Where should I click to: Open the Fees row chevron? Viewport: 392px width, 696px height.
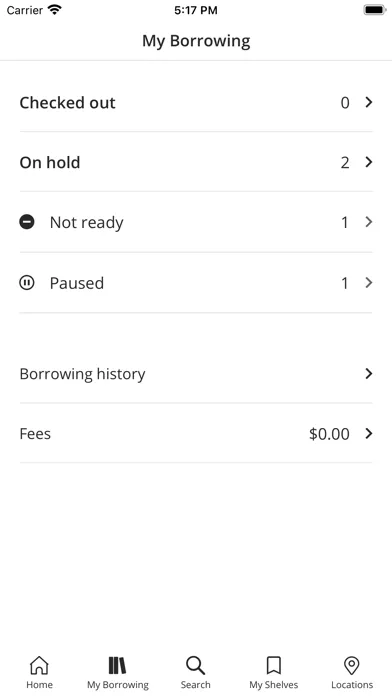pyautogui.click(x=368, y=434)
